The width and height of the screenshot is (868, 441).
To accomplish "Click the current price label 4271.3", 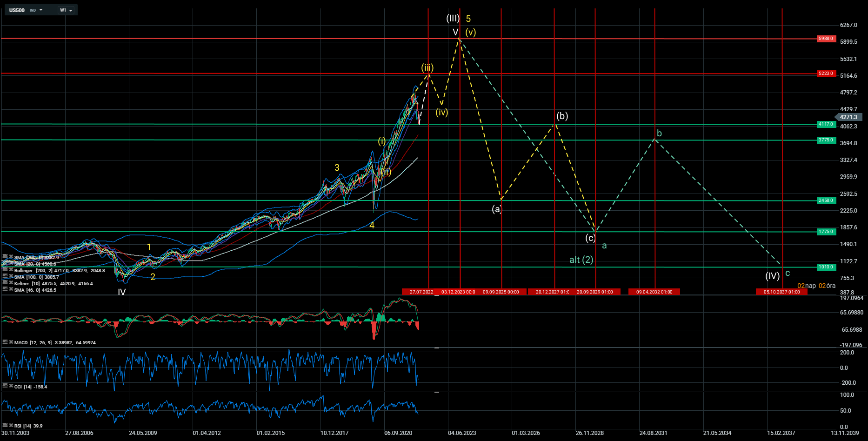I will pyautogui.click(x=849, y=117).
